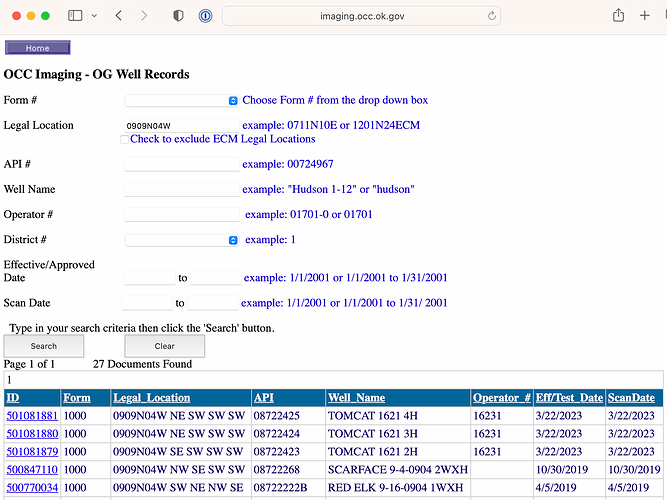Select the API value 08722424
This screenshot has width=667, height=500.
click(276, 433)
